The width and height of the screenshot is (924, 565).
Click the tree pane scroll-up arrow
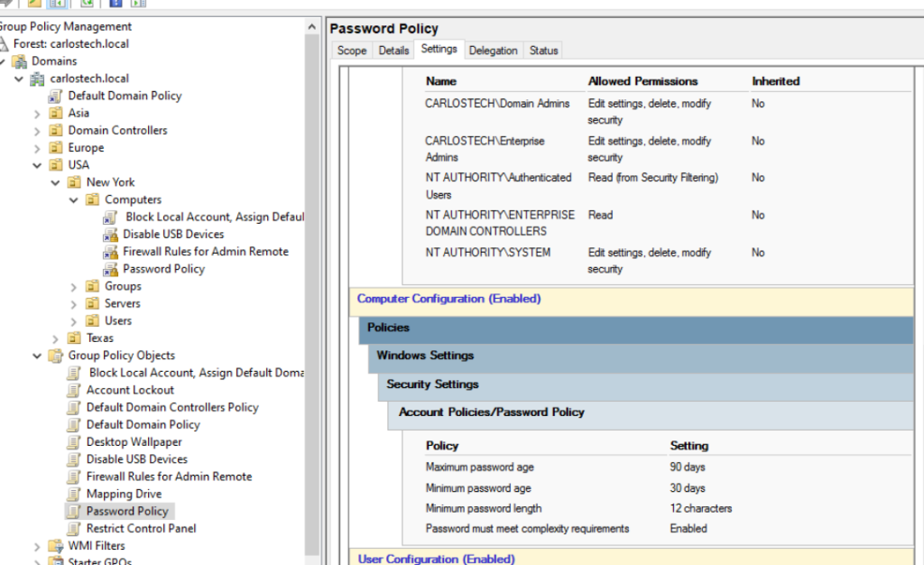pyautogui.click(x=313, y=27)
